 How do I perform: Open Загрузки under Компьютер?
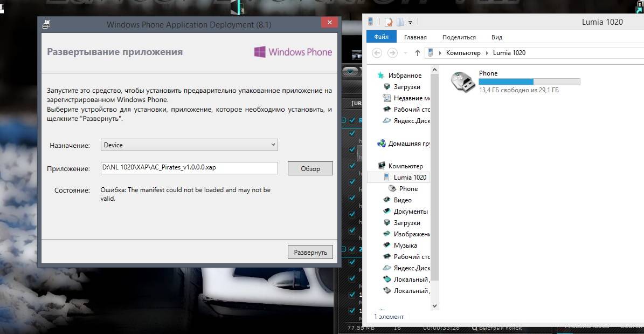pos(406,222)
